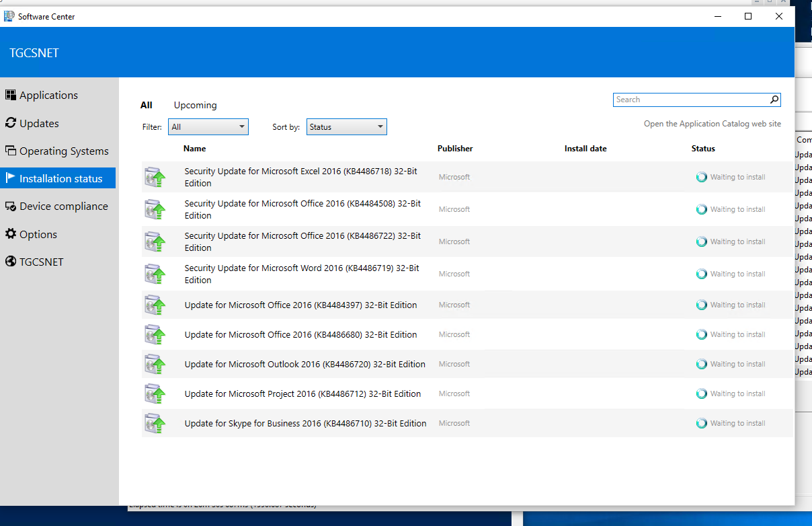Open the Sort by dropdown
The width and height of the screenshot is (812, 526).
[x=346, y=126]
